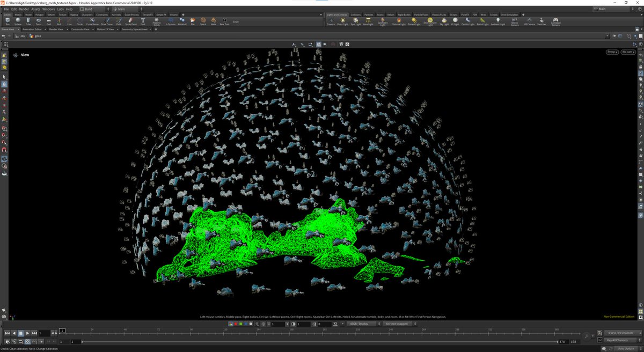This screenshot has width=644, height=352.
Task: Select the Tube shelf tool
Action: 28,21
